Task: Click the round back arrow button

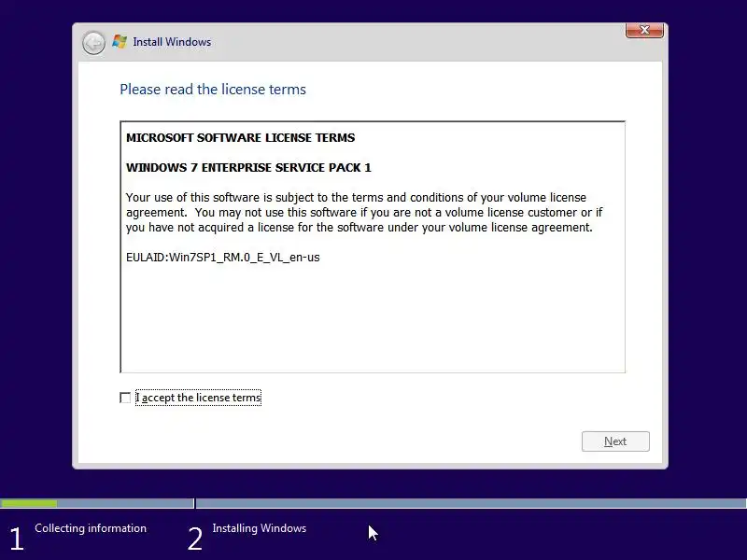Action: (x=93, y=43)
